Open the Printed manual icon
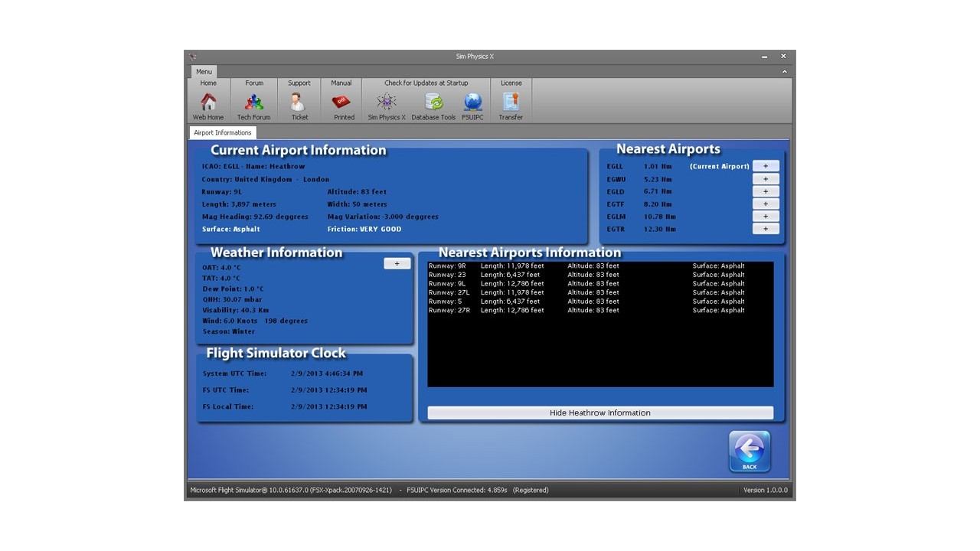This screenshot has height=551, width=980. click(341, 103)
